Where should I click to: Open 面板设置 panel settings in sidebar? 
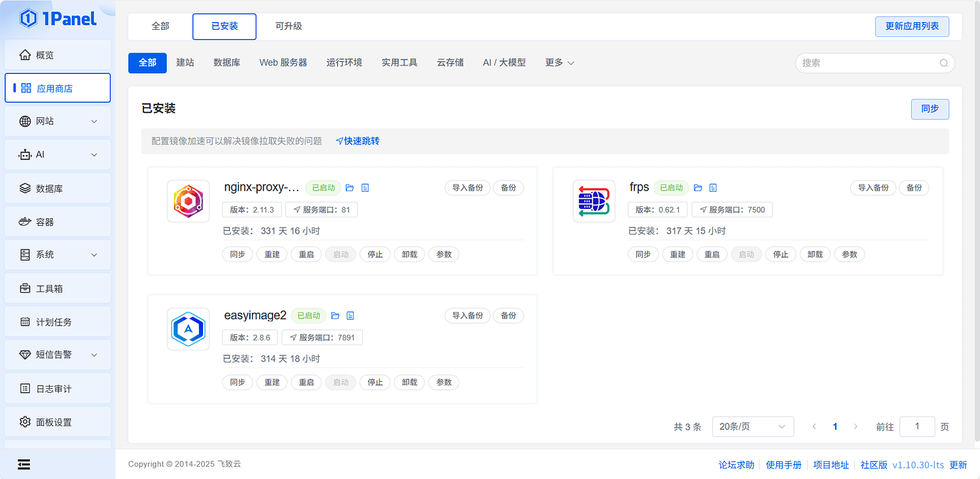click(55, 421)
